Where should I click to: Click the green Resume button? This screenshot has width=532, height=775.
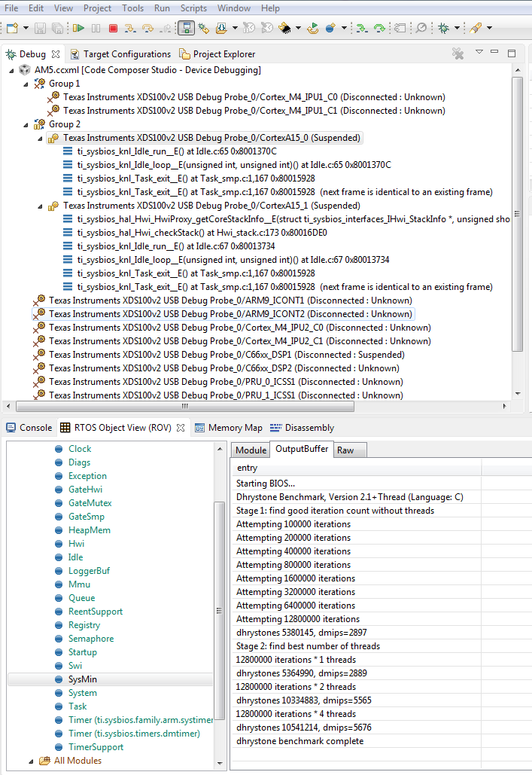79,29
